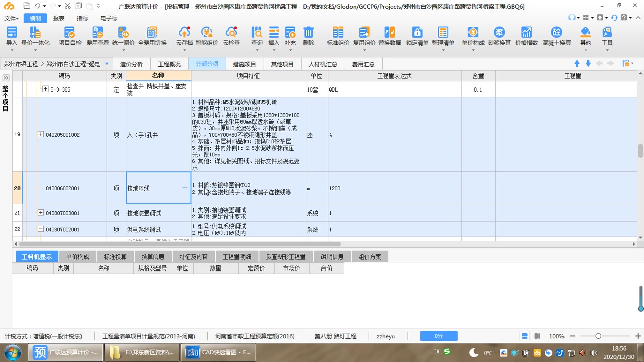The image size is (644, 362).
Task: Expand row 5-3-385 plus box
Action: [x=45, y=89]
